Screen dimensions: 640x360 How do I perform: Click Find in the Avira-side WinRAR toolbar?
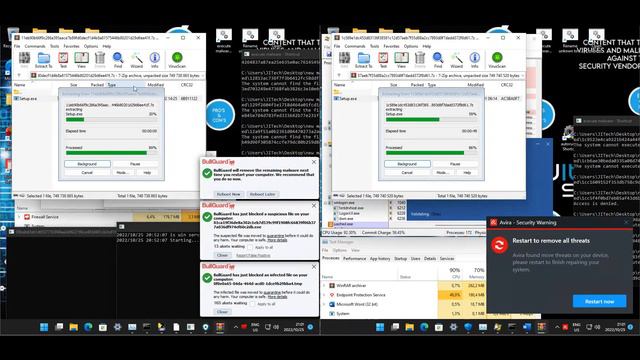438,60
